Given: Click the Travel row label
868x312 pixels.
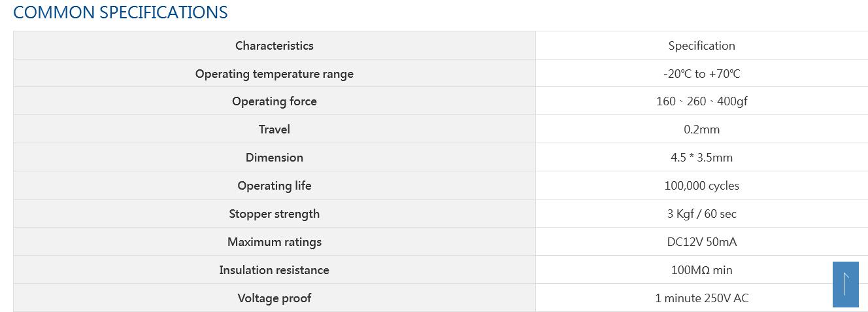Looking at the screenshot, I should [x=275, y=130].
